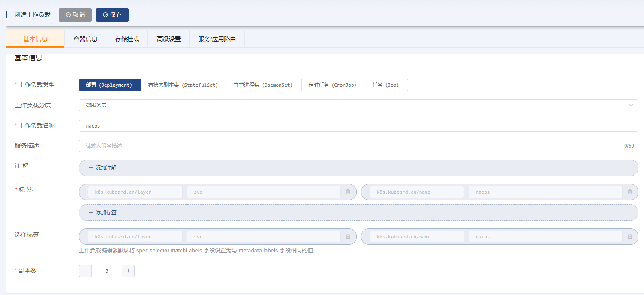Switch to the 容器信息 tab
The height and width of the screenshot is (295, 644).
(x=85, y=39)
